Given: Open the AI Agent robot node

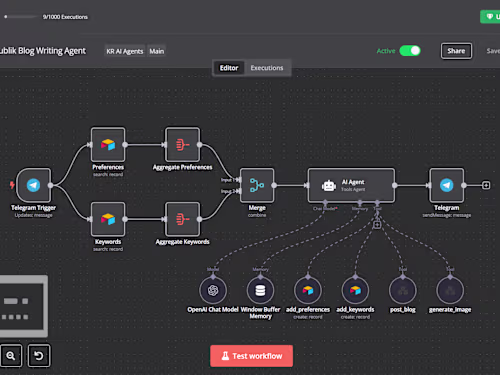Looking at the screenshot, I should pos(351,185).
